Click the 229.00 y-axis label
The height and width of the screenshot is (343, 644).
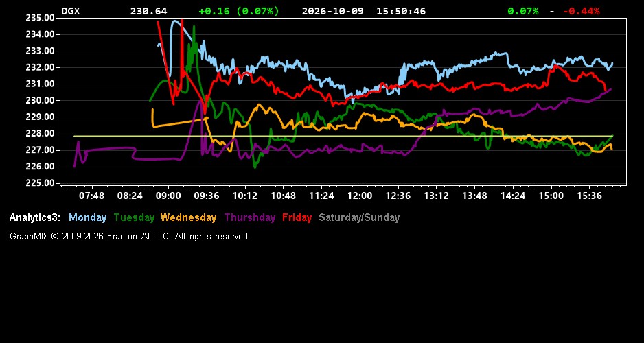tap(40, 117)
